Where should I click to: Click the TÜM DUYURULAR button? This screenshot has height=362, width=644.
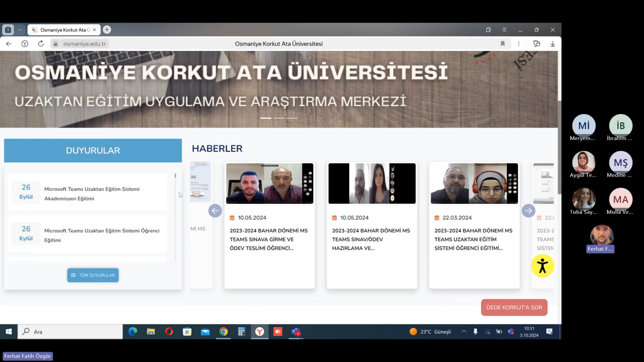(x=93, y=275)
